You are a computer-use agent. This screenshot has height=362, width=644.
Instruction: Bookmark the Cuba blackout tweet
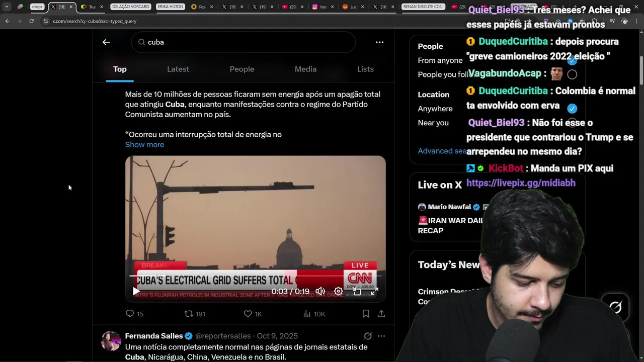(366, 314)
